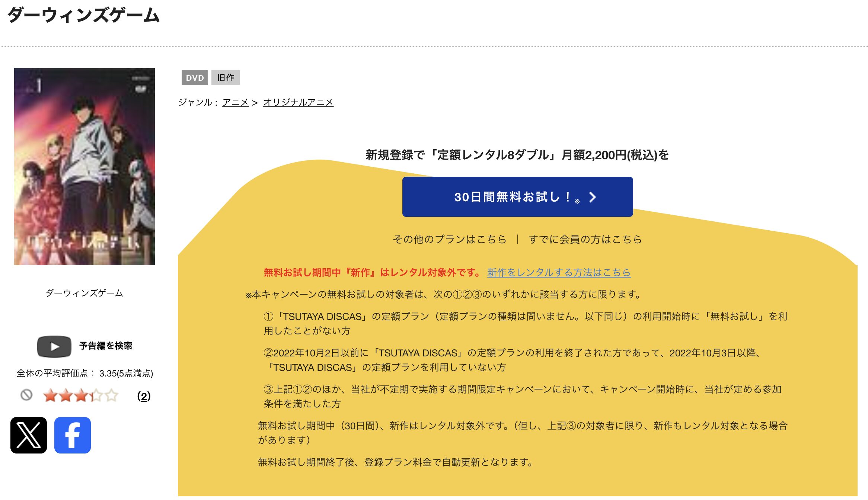Click the 新規登録で「定額レンタル8ダブル」 headline
This screenshot has width=868, height=500.
(517, 155)
